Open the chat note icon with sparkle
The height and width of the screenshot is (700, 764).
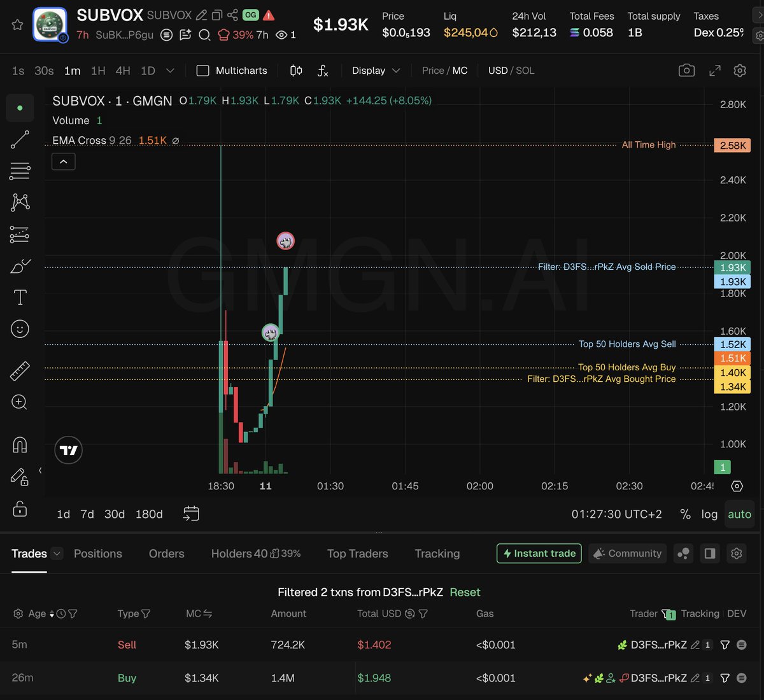click(185, 35)
